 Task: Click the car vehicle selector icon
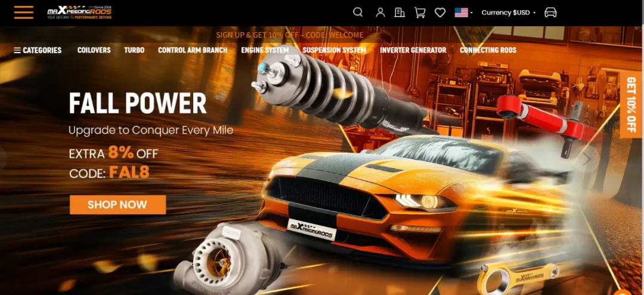[x=550, y=13]
